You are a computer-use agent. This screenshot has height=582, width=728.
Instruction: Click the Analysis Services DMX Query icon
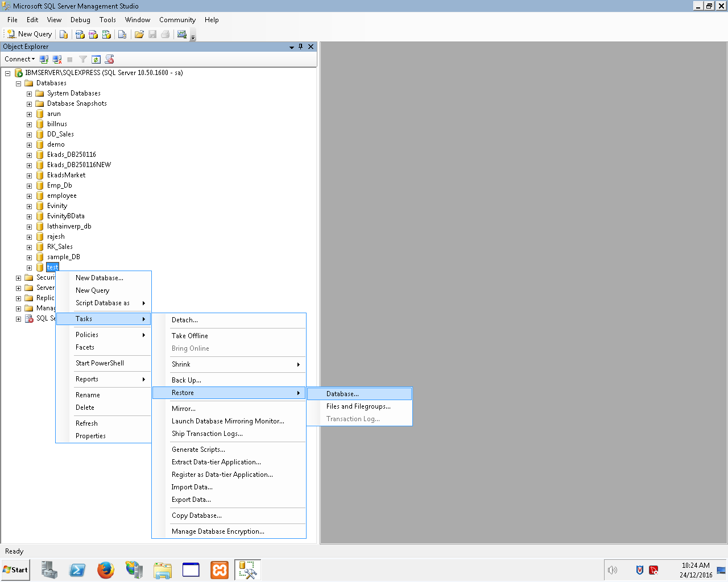point(93,34)
